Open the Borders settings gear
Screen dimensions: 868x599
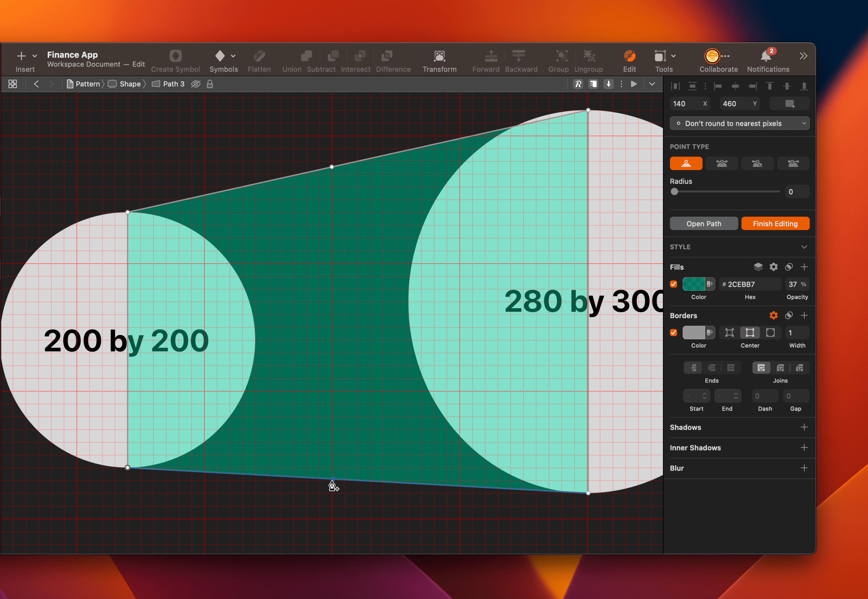coord(773,315)
